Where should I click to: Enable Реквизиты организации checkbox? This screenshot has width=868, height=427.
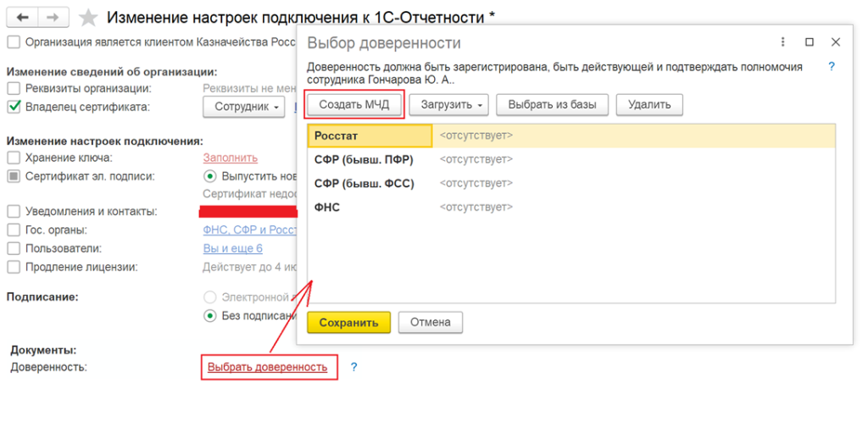(14, 88)
